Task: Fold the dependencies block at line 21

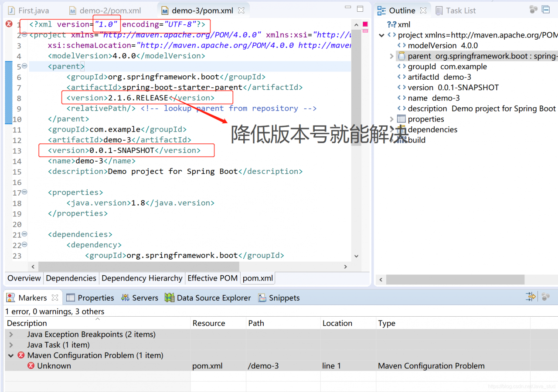Action: [x=24, y=234]
